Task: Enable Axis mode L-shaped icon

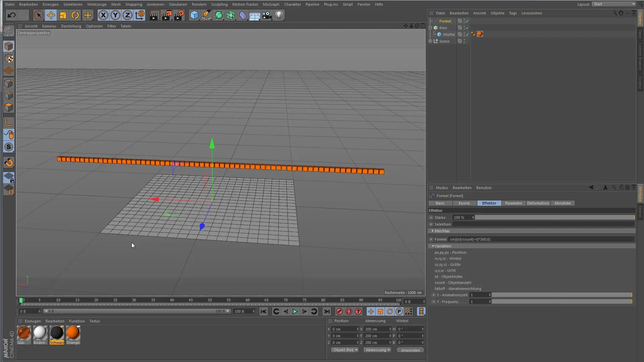Action: (9, 123)
